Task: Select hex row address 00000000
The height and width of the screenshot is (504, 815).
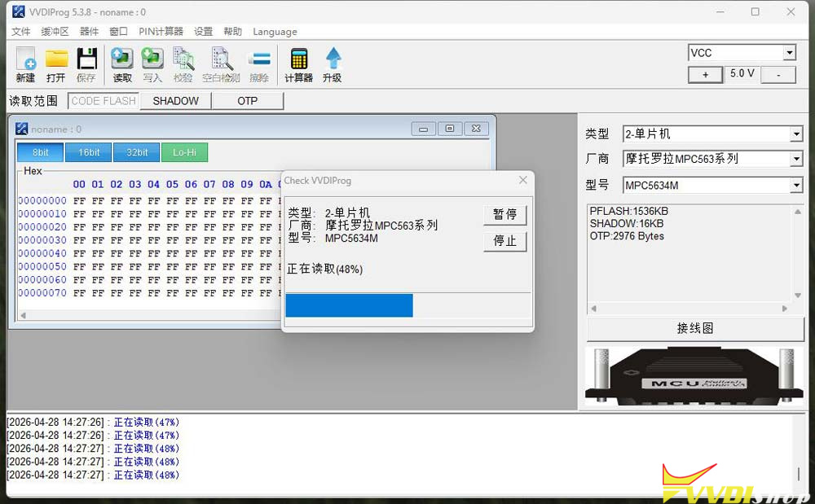Action: tap(42, 200)
